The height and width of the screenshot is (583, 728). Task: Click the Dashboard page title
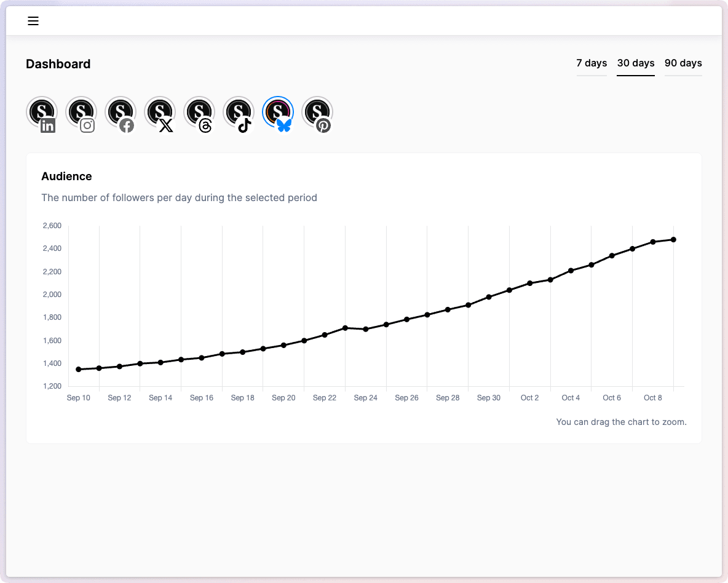tap(58, 64)
